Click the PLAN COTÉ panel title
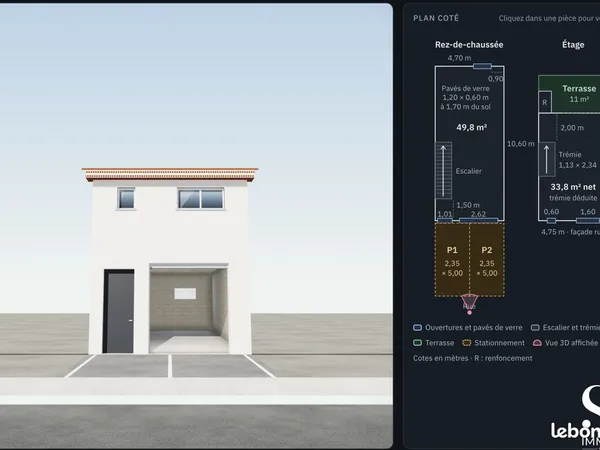 [436, 18]
